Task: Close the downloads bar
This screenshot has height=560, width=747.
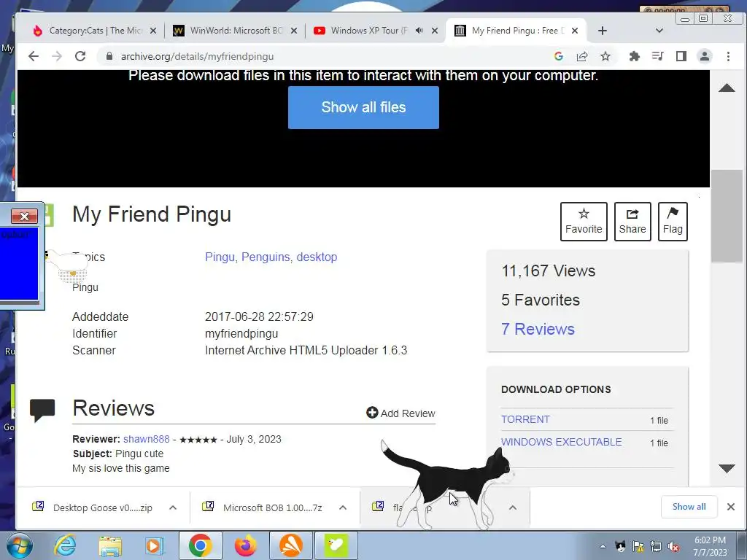Action: tap(731, 507)
